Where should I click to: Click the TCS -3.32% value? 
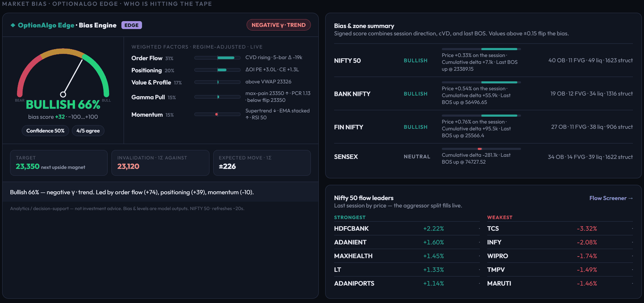coord(586,229)
